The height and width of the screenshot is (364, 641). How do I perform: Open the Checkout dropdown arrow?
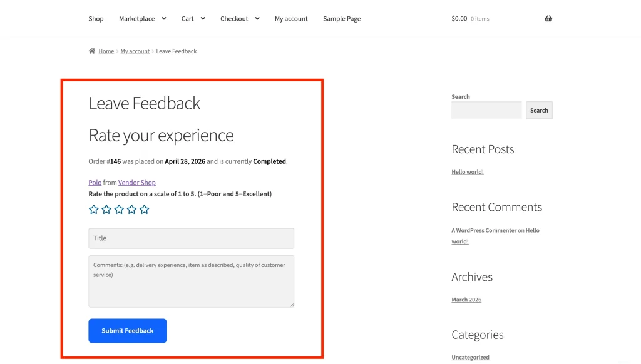257,18
